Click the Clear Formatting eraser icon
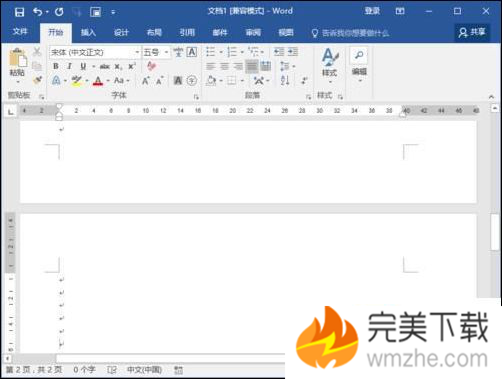 point(152,66)
